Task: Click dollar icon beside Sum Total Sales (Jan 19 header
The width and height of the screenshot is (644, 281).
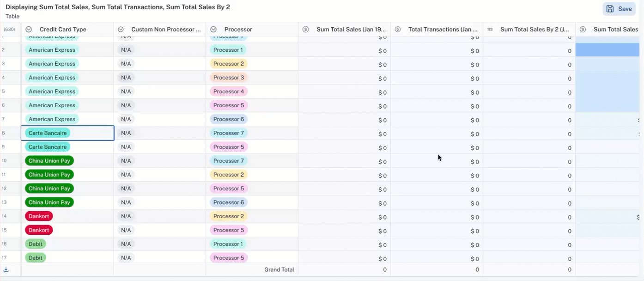Action: [x=306, y=30]
